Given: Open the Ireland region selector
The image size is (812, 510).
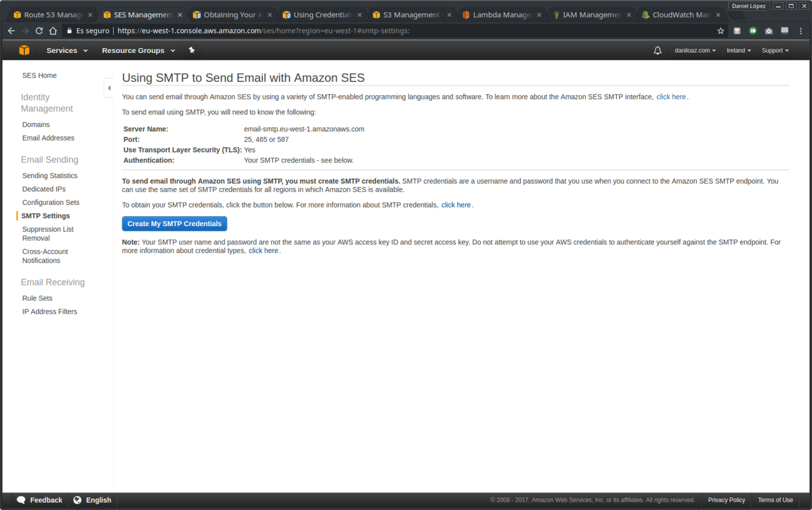Looking at the screenshot, I should coord(738,50).
